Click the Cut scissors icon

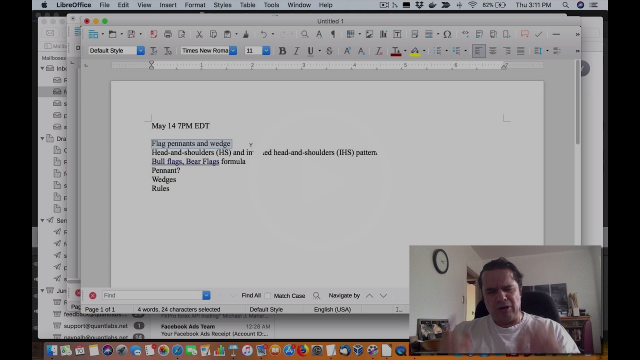click(199, 34)
